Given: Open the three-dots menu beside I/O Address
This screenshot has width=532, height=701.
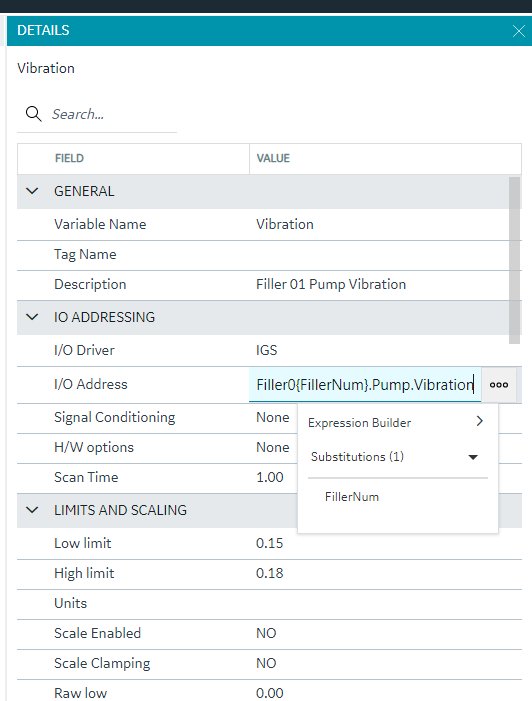Looking at the screenshot, I should tap(499, 384).
